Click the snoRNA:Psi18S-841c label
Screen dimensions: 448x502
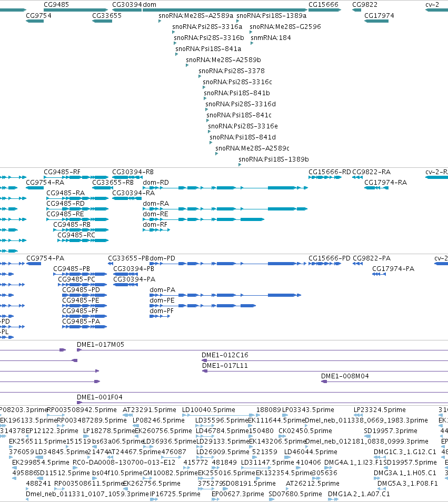click(x=239, y=115)
